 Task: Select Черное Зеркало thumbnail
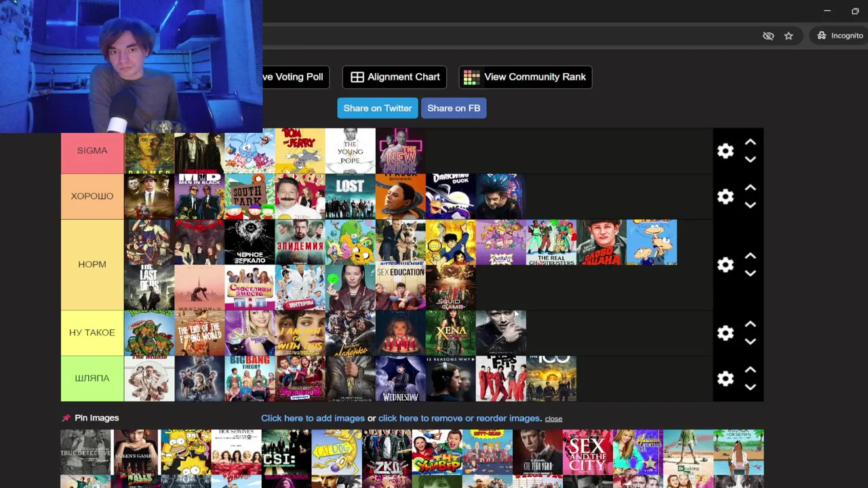(250, 242)
